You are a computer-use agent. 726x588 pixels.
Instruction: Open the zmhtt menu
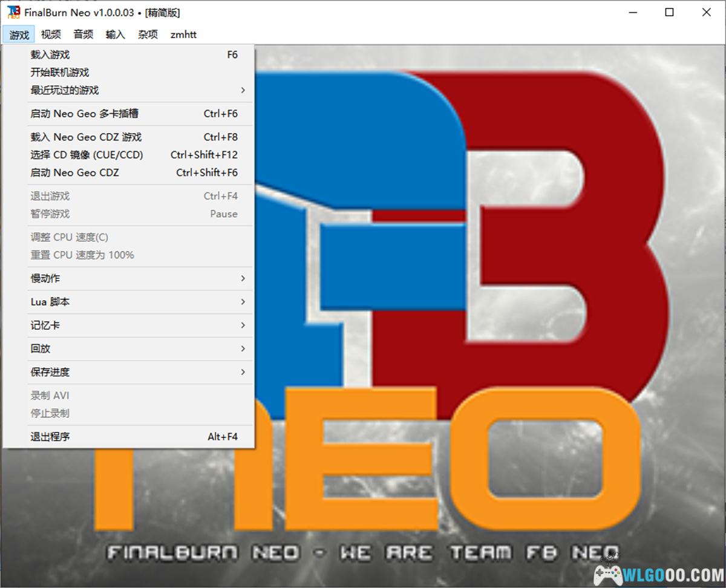183,34
